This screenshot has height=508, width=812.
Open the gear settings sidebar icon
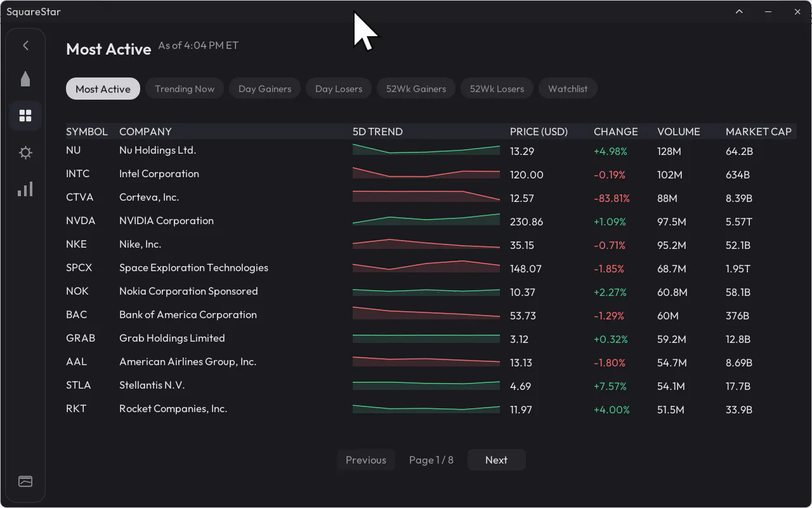[25, 152]
